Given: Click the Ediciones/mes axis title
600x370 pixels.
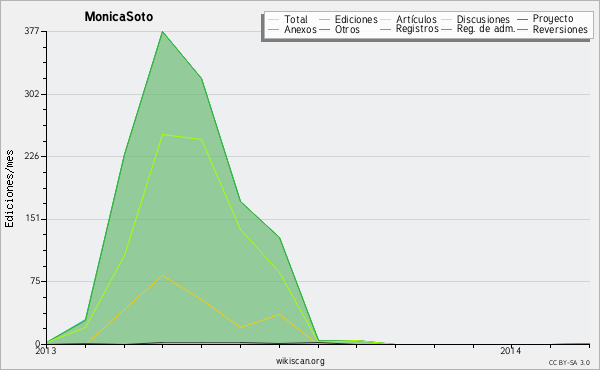Looking at the screenshot, I should pyautogui.click(x=10, y=189).
